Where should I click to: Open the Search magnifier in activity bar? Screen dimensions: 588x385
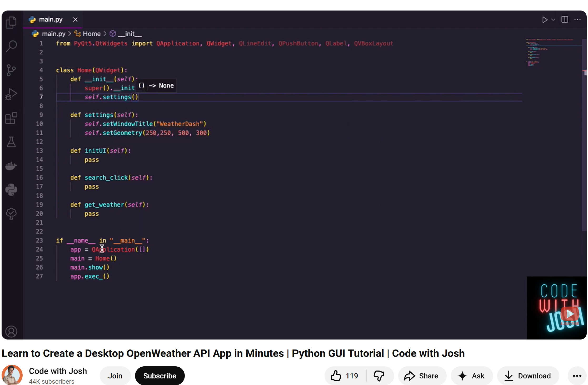(x=11, y=46)
